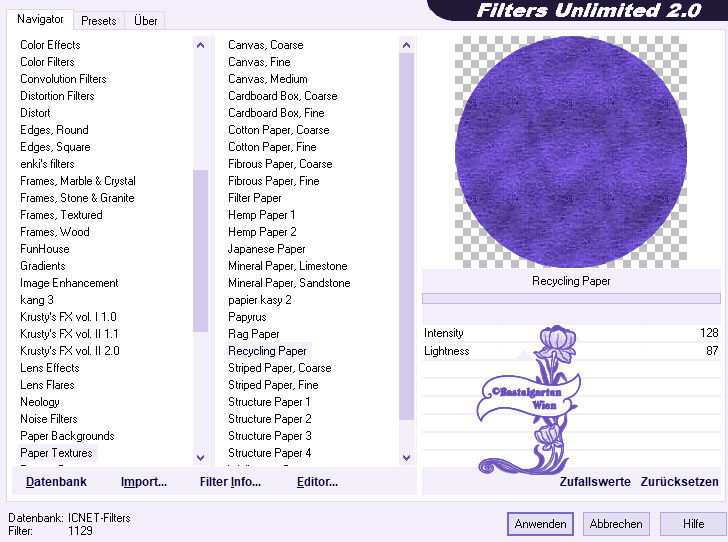Choose Filter Paper
The width and height of the screenshot is (728, 542).
pyautogui.click(x=254, y=198)
